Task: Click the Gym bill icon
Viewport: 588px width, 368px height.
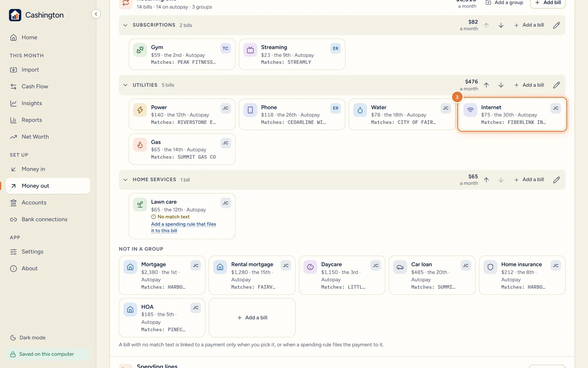Action: pyautogui.click(x=140, y=50)
